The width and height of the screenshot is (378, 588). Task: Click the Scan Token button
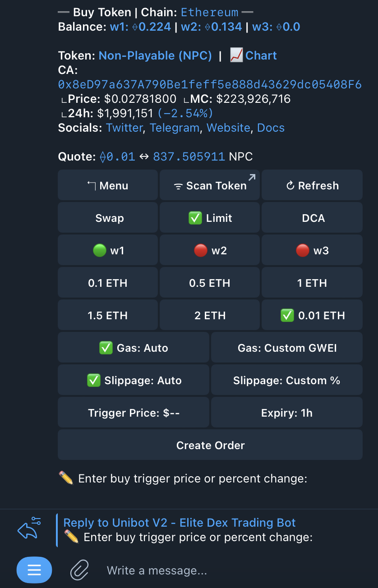tap(210, 185)
